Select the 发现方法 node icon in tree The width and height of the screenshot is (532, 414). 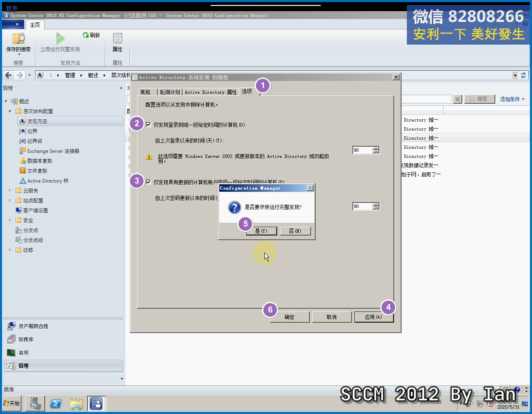click(23, 121)
